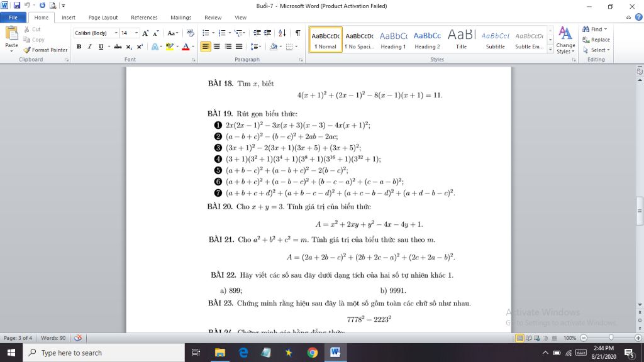Apply the No Spacing style
This screenshot has height=362, width=644.
[x=359, y=40]
